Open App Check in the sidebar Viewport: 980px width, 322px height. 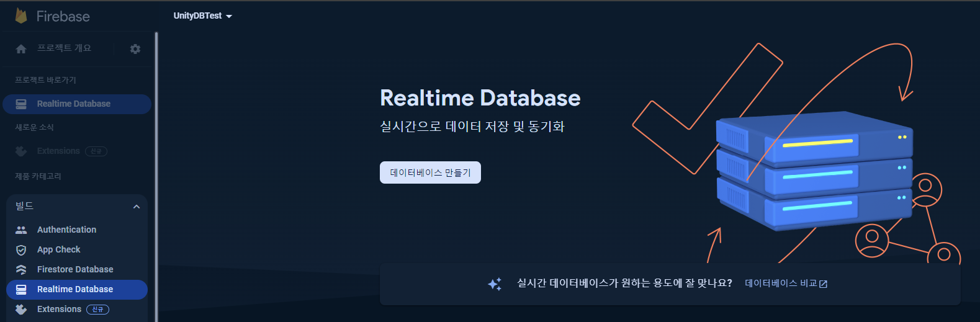click(59, 249)
